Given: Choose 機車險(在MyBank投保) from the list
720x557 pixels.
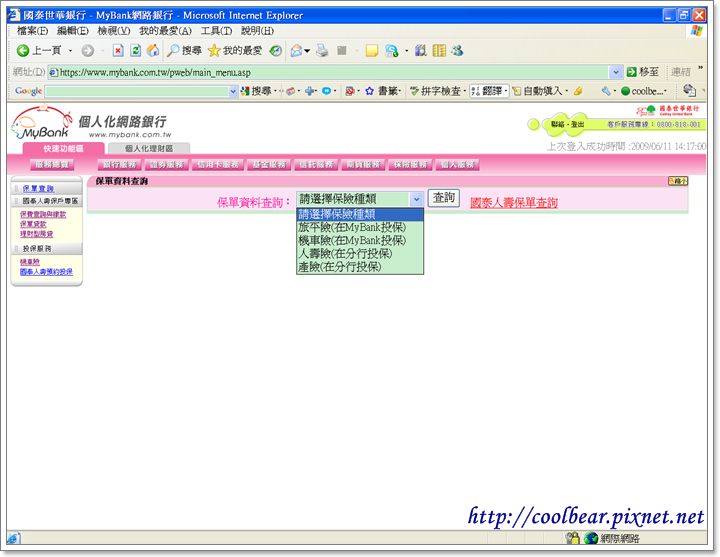Looking at the screenshot, I should click(360, 240).
